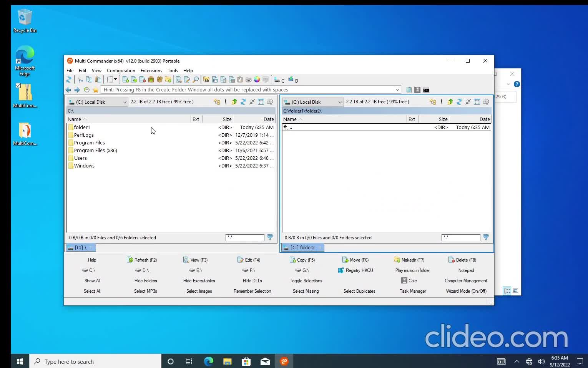
Task: Click the blue forward arrow
Action: pyautogui.click(x=77, y=90)
